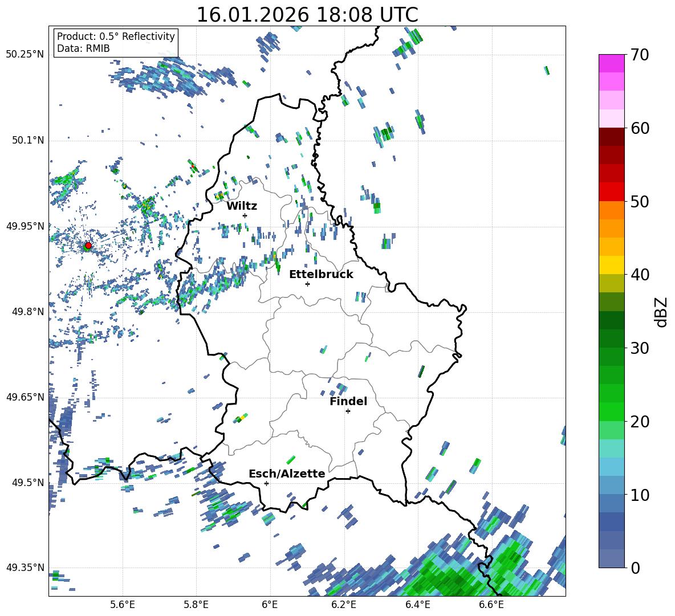Click the Esch/Alzette city label
Viewport: 675px width, 616px height.
287,474
